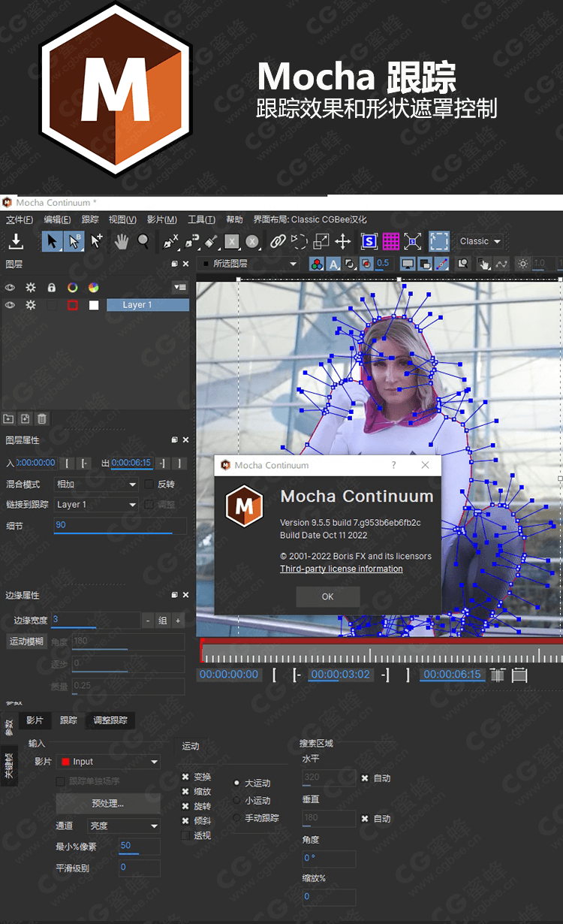The image size is (563, 924).
Task: Click the color wheel icon in layer header
Action: point(93,287)
